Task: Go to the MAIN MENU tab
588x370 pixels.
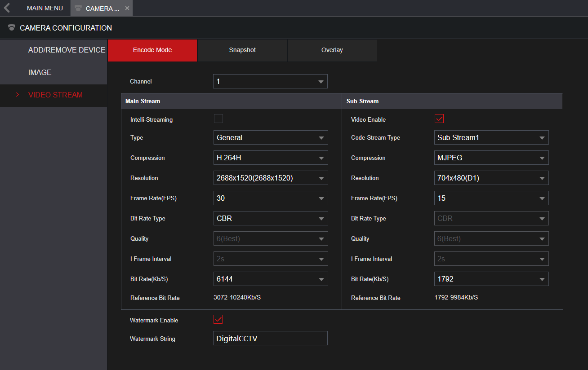Action: (45, 8)
